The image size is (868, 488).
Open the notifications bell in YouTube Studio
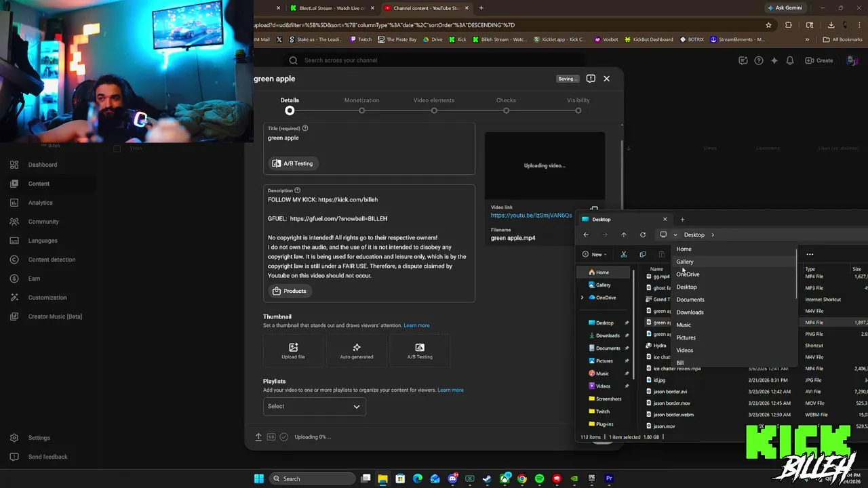coord(790,60)
